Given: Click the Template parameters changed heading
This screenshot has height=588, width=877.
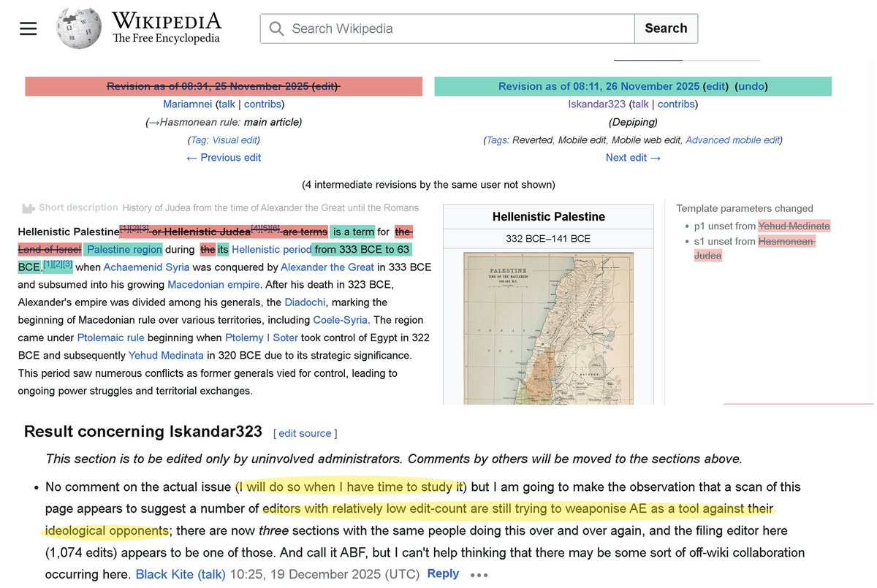Looking at the screenshot, I should click(x=744, y=208).
